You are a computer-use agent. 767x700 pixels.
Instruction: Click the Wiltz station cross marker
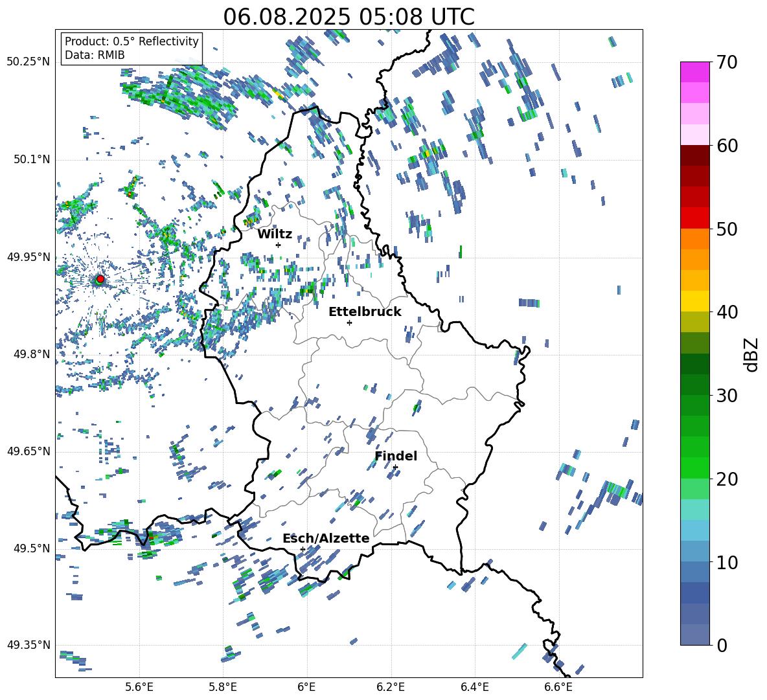279,245
